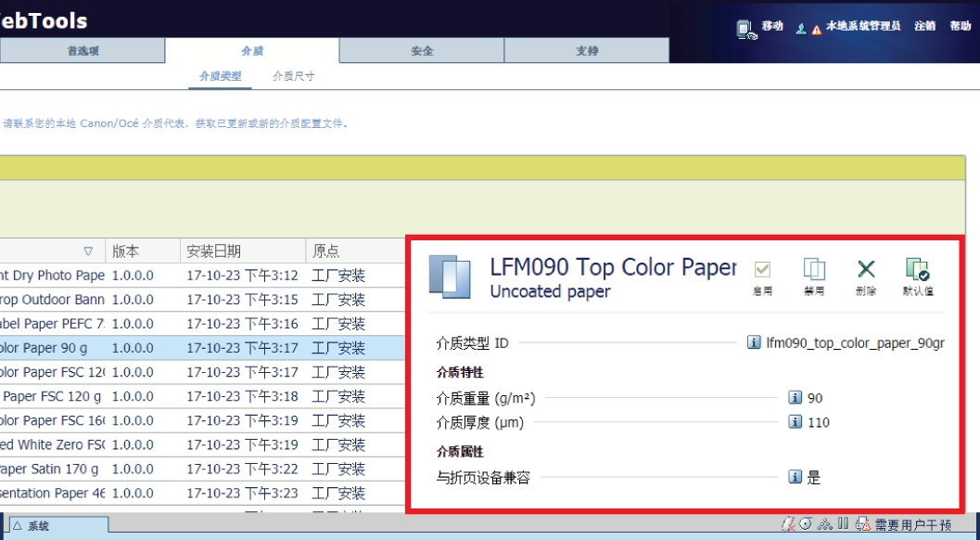Select the 'abel Paper PEFC 7' row
Viewport: 980px width, 540px height.
pos(202,324)
